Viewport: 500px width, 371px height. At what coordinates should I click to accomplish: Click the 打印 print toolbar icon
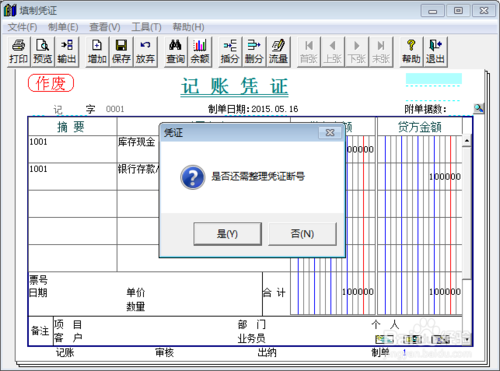tap(19, 52)
